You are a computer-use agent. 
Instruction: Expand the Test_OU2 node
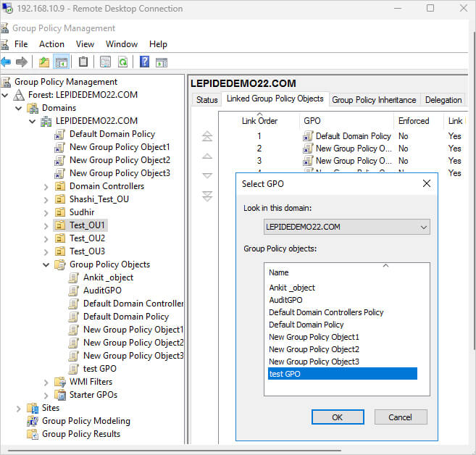point(46,238)
